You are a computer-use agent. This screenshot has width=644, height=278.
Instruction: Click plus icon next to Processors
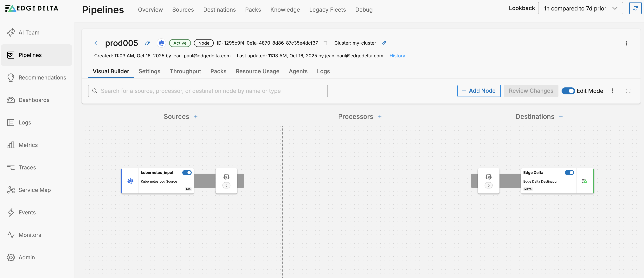click(379, 117)
